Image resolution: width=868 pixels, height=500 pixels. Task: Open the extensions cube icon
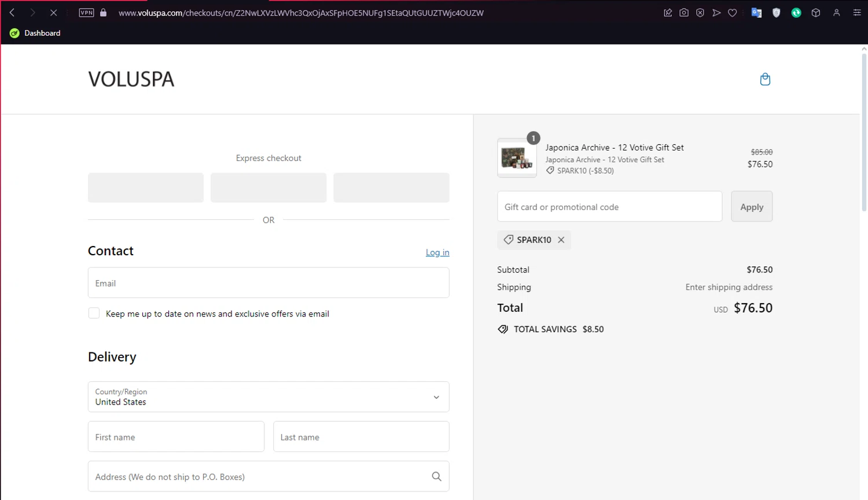tap(816, 13)
